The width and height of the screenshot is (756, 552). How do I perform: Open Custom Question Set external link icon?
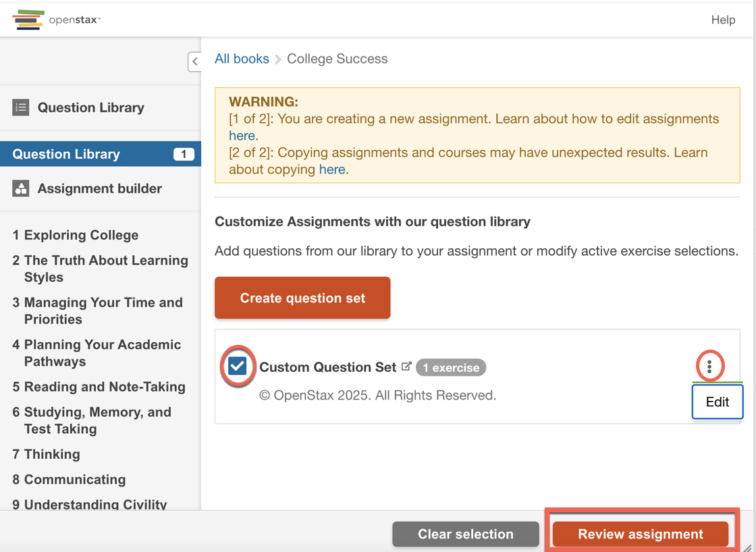406,366
